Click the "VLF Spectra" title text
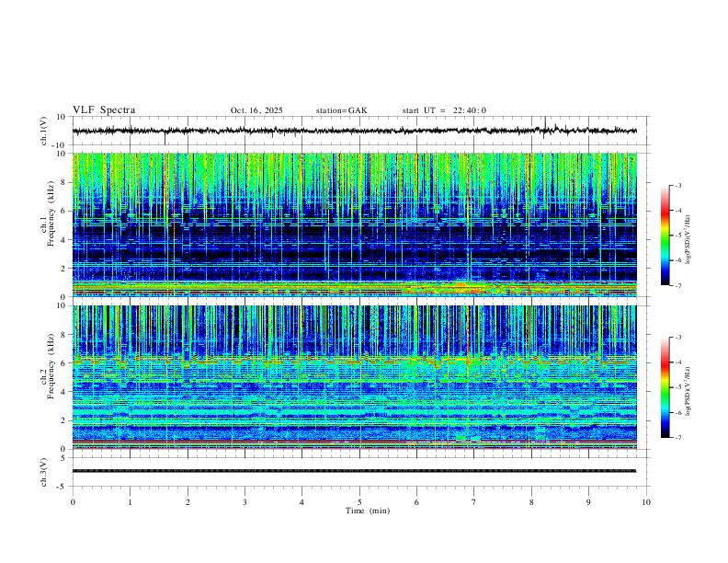 pyautogui.click(x=104, y=110)
